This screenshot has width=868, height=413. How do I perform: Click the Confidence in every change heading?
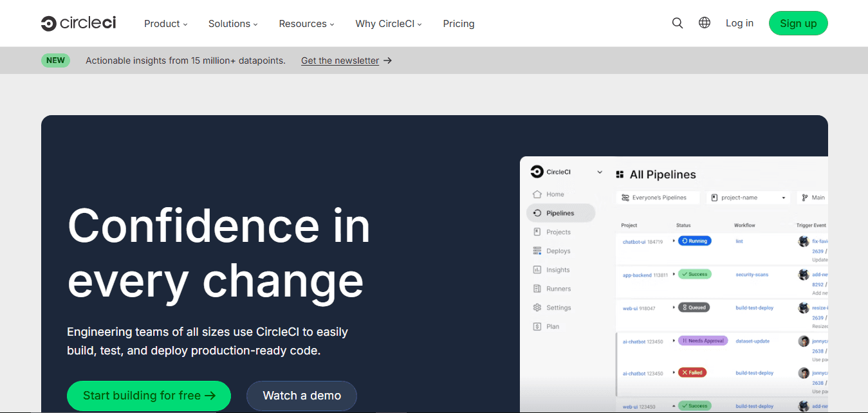pos(219,253)
